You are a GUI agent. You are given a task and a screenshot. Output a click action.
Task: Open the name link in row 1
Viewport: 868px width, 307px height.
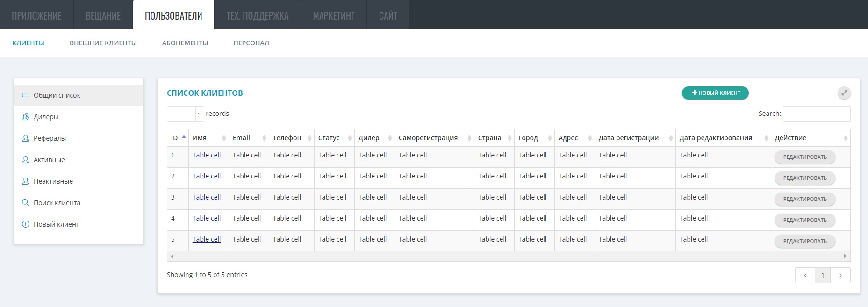[207, 155]
